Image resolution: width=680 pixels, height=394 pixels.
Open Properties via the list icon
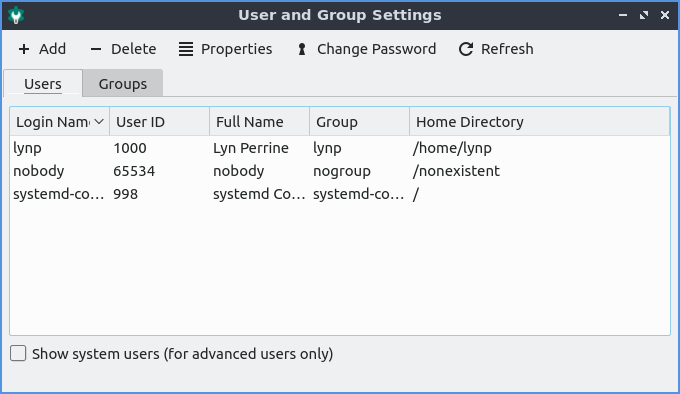[186, 49]
